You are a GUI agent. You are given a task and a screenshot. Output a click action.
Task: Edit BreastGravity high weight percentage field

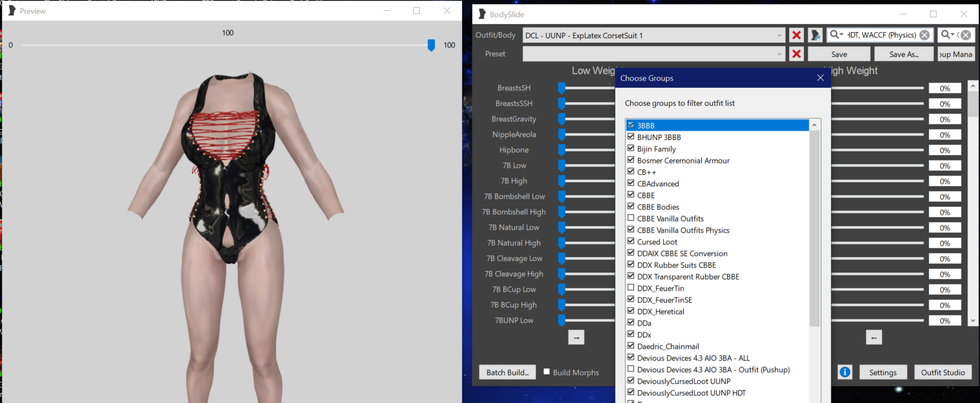(x=945, y=119)
